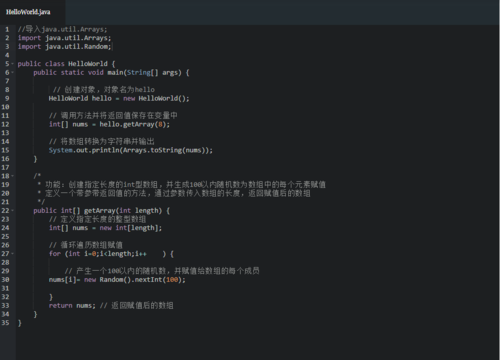
Task: Click line number 24 in the gutter
Action: click(x=5, y=228)
